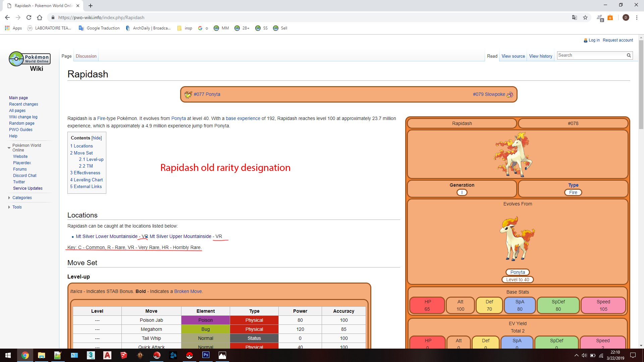Click the Request account link
The image size is (644, 362).
[618, 40]
